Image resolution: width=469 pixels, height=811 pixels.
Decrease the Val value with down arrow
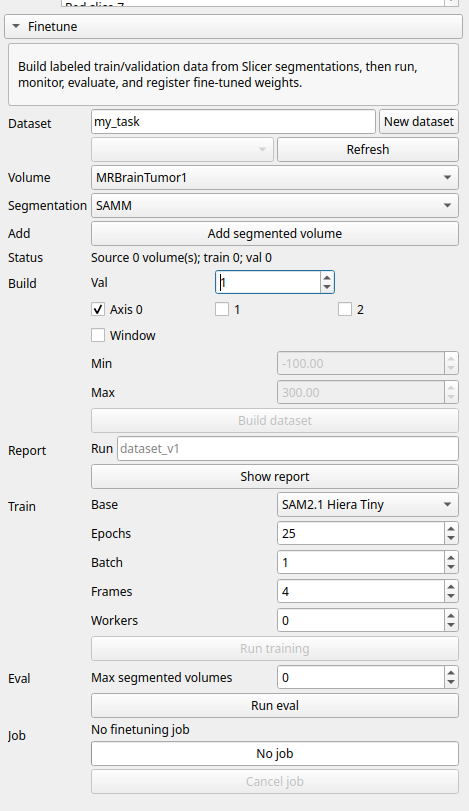327,288
